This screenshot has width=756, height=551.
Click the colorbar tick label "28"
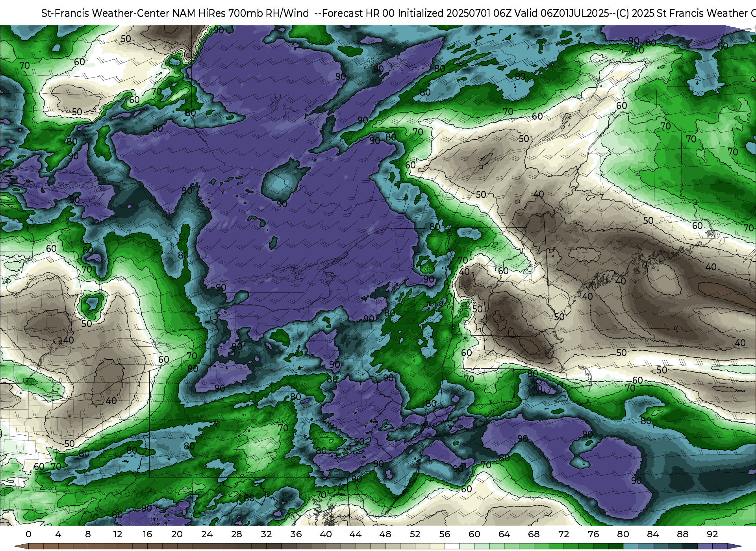coord(237,534)
